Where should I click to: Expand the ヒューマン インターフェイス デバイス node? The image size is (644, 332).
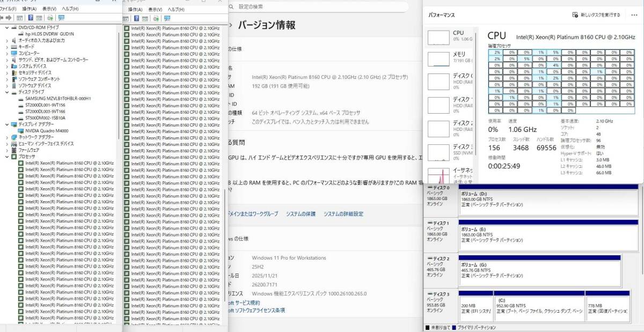pyautogui.click(x=7, y=144)
